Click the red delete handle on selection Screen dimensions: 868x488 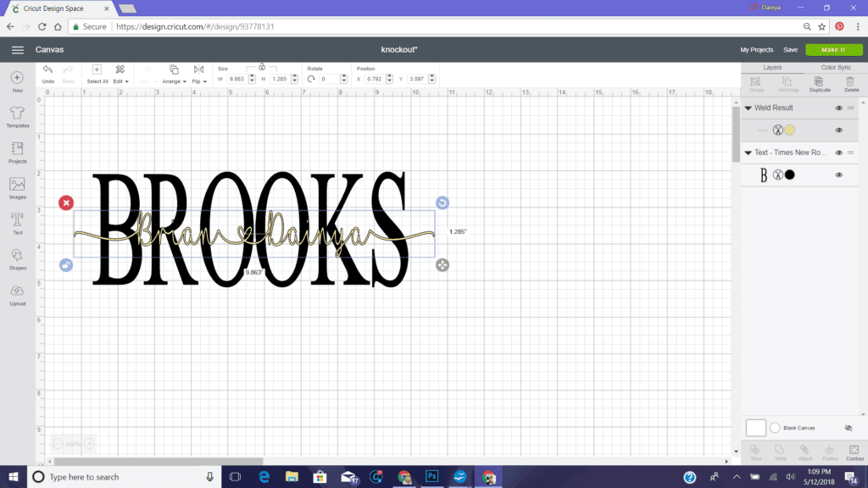(x=66, y=203)
